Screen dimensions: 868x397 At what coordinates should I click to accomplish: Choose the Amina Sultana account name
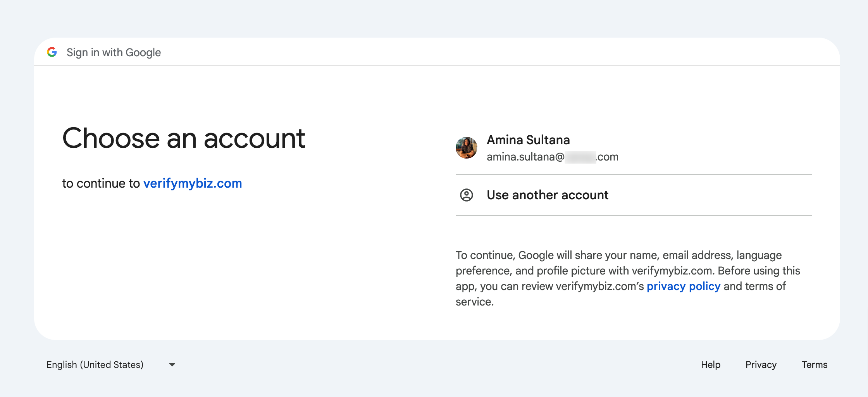[528, 140]
